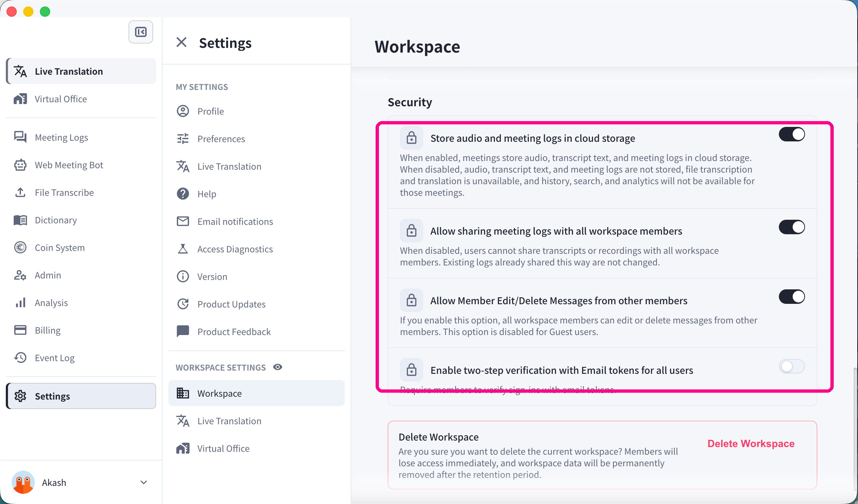Open Meeting Logs from the sidebar

click(x=81, y=137)
